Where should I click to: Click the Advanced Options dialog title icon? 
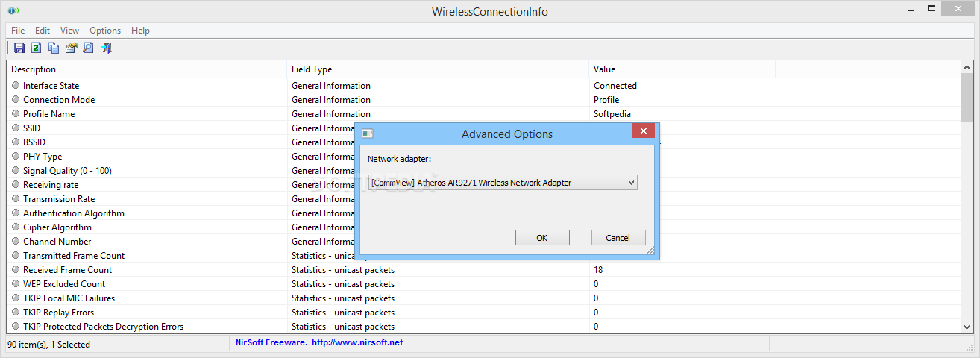pyautogui.click(x=367, y=134)
